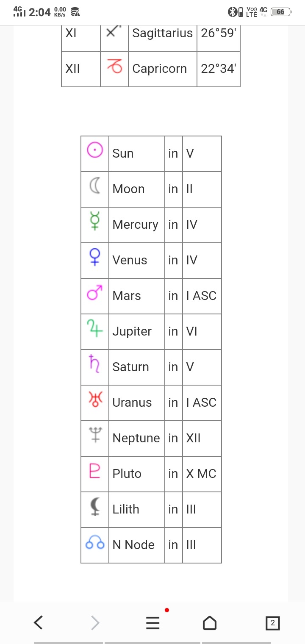The width and height of the screenshot is (305, 644).
Task: Tap the red Uranus glyph
Action: (95, 399)
